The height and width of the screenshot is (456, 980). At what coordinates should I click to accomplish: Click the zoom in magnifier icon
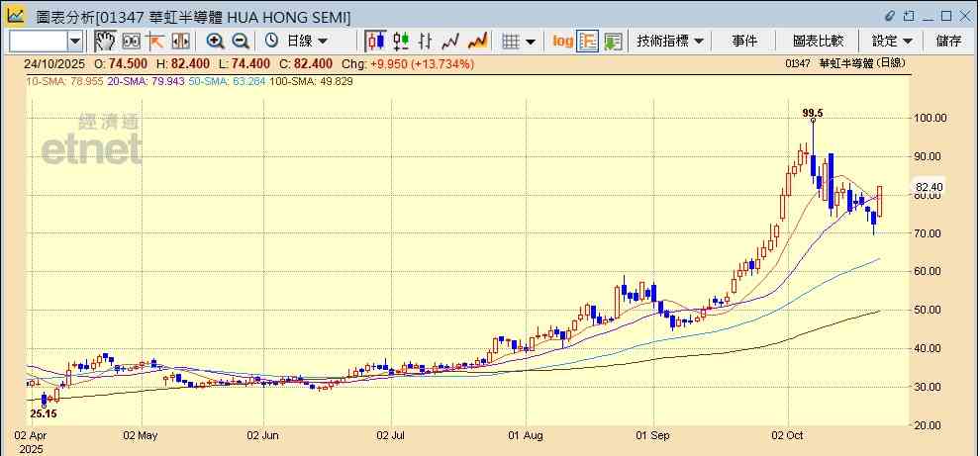click(x=215, y=41)
